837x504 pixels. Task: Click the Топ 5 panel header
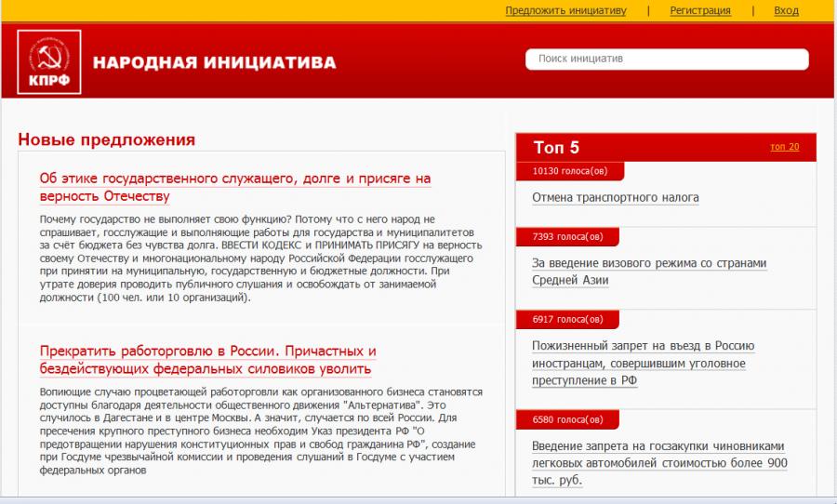pyautogui.click(x=556, y=147)
